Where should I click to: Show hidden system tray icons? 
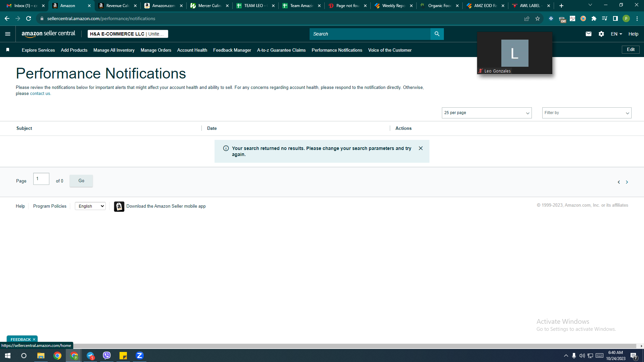566,356
